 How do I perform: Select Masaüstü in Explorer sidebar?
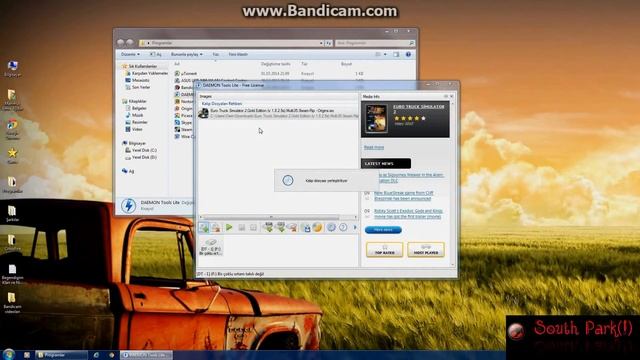point(137,80)
